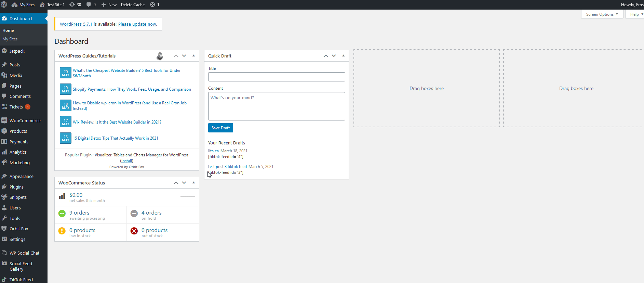Collapse the Quick Draft panel
This screenshot has height=283, width=644.
tap(343, 56)
